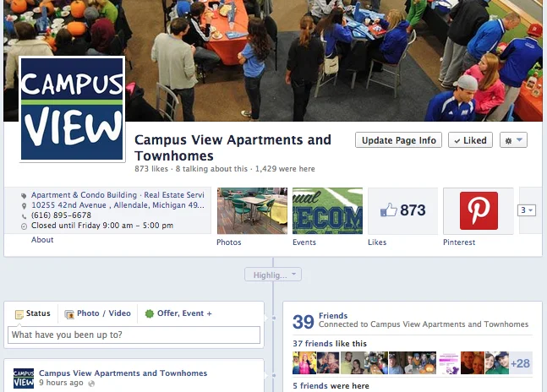The height and width of the screenshot is (392, 547).
Task: Open the About link
Action: (42, 240)
